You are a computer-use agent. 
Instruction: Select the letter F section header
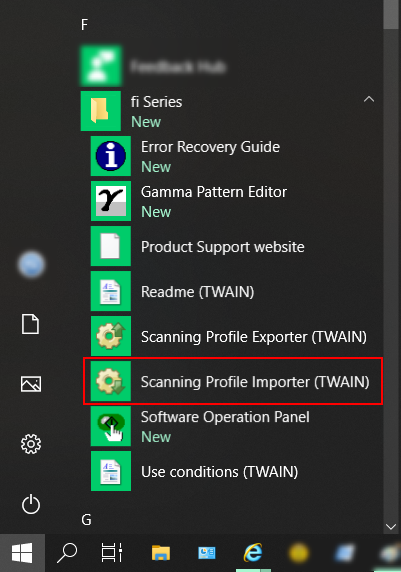coord(84,25)
